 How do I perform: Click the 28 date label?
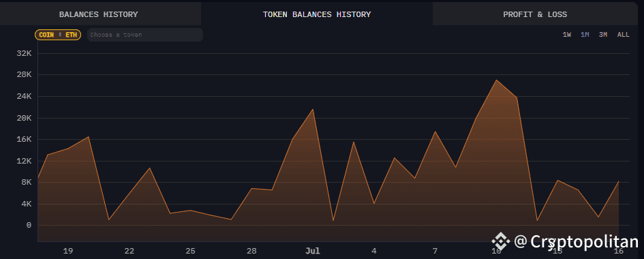click(x=251, y=251)
